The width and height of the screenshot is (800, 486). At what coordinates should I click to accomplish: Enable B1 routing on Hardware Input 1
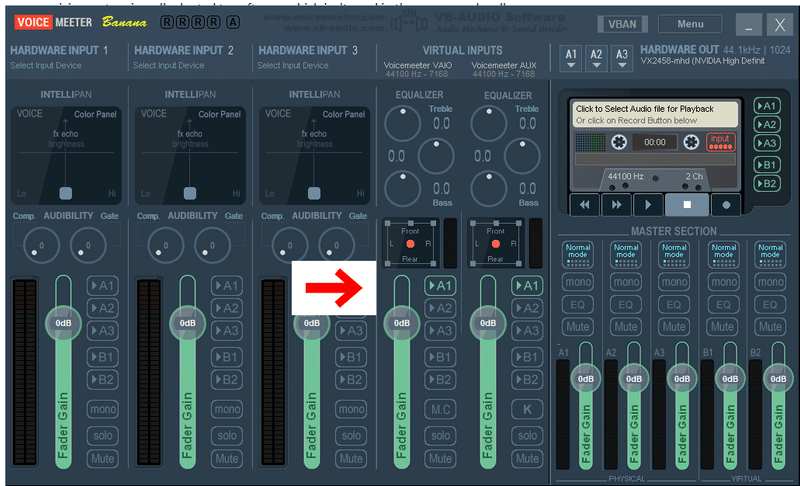click(x=103, y=357)
